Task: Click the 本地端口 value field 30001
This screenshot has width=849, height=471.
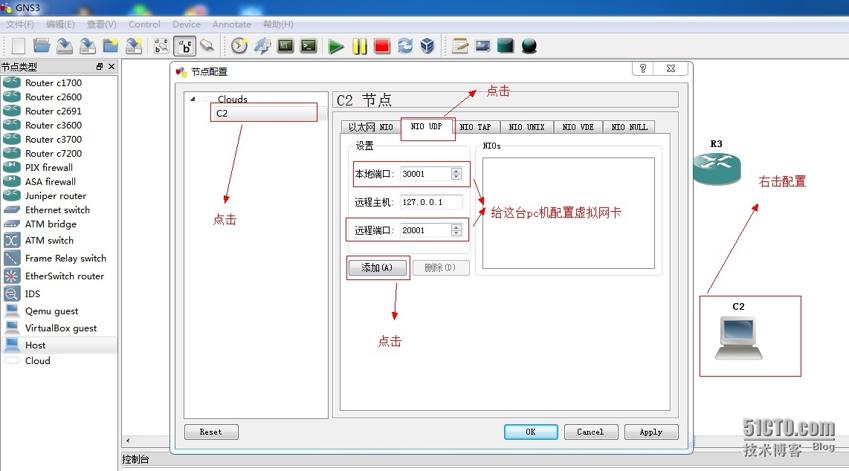Action: [x=426, y=174]
